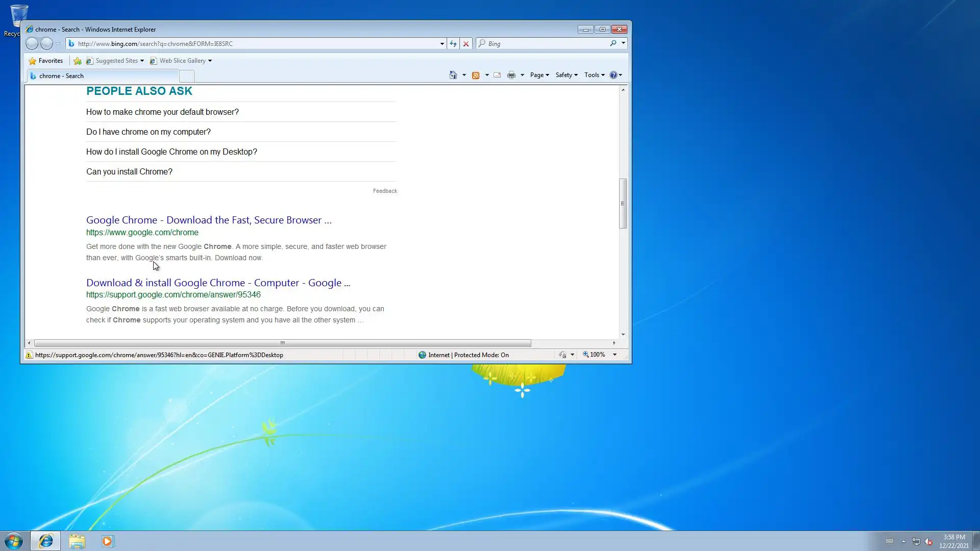Click the RSS feeds icon
Viewport: 980px width, 551px height.
(x=476, y=75)
